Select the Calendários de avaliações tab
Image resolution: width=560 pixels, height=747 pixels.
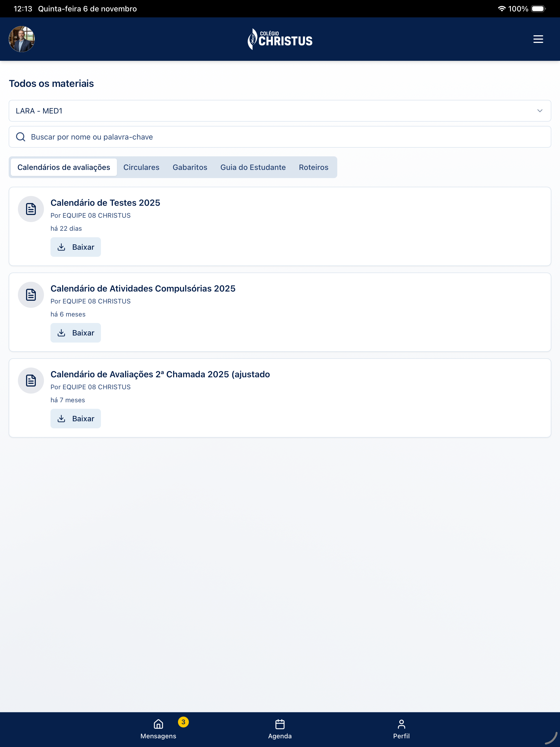tap(64, 167)
